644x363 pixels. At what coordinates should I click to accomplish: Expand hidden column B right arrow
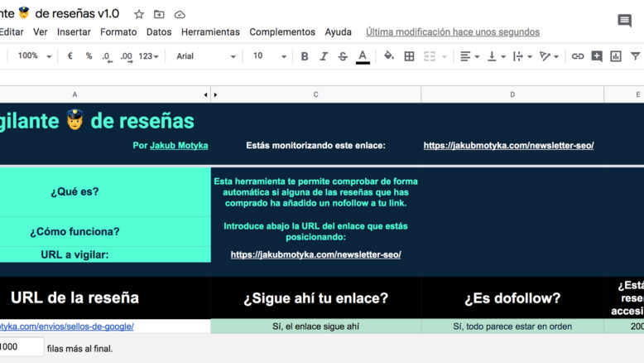click(x=215, y=95)
